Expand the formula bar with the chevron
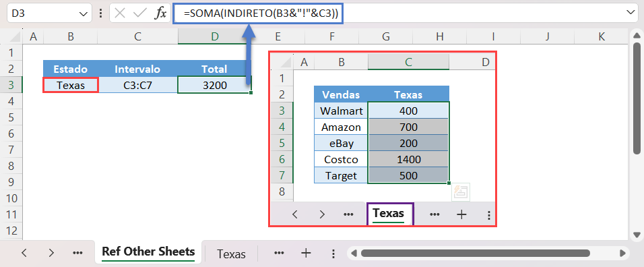644x267 pixels. (631, 13)
